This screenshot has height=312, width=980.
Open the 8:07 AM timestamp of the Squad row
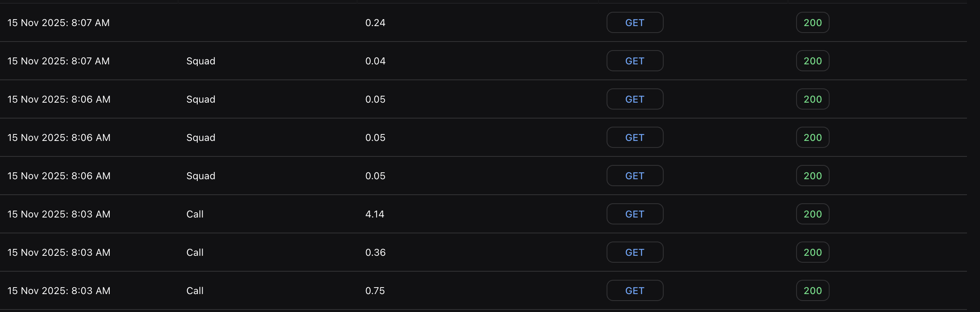click(58, 61)
